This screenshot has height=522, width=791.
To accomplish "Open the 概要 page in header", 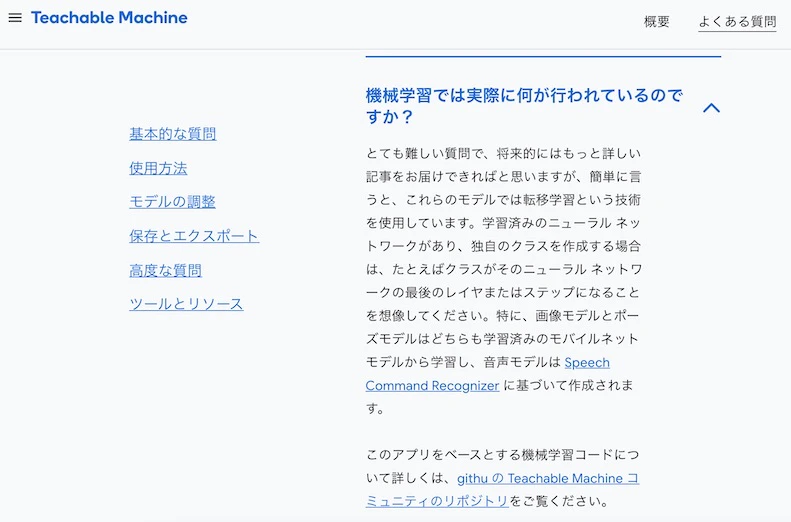I will click(x=656, y=22).
